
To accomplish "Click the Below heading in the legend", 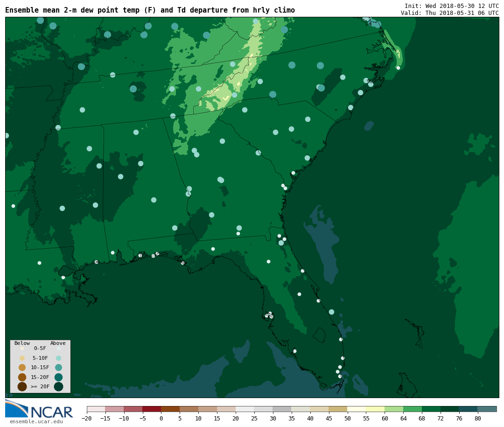I will coord(22,343).
